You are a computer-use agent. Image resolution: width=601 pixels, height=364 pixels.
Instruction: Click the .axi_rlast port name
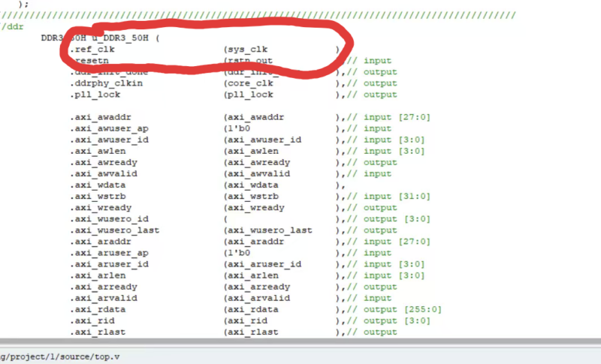click(x=98, y=332)
